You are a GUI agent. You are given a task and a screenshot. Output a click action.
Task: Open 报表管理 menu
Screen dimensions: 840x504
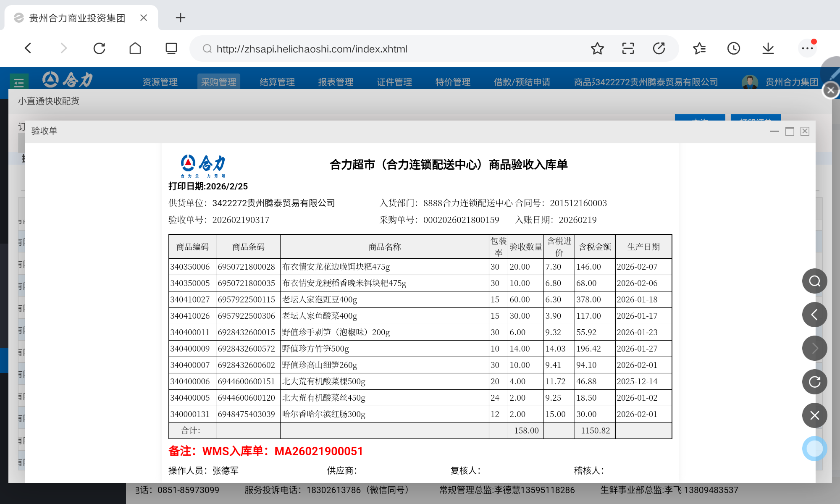click(x=336, y=82)
